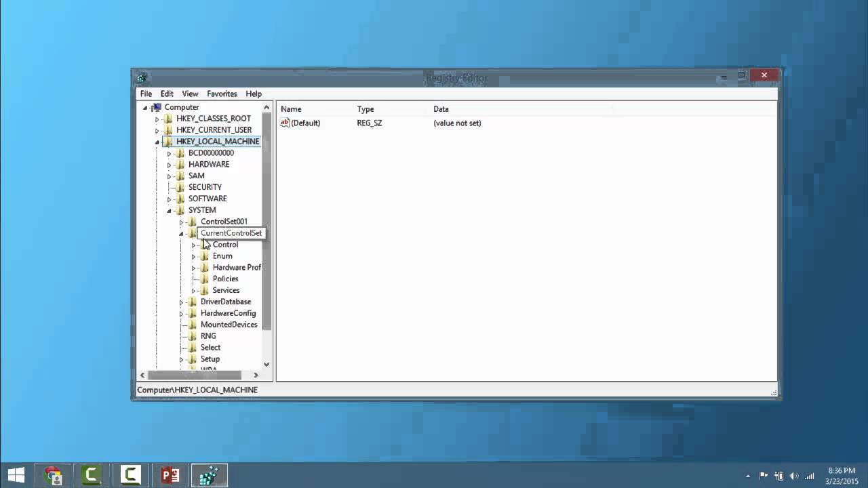Expand HKEY_CLASSES_ROOT arrow
The width and height of the screenshot is (868, 488).
(157, 119)
